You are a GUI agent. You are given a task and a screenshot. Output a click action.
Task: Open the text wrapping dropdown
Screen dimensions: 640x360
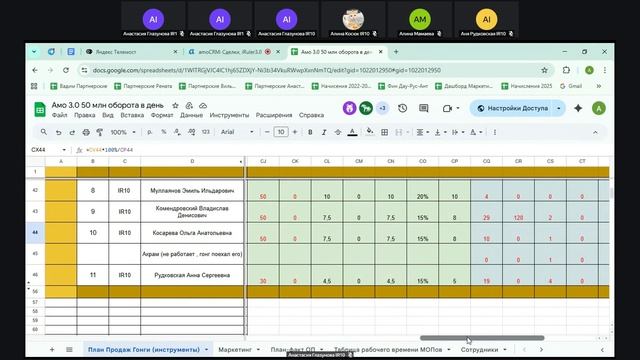point(458,132)
